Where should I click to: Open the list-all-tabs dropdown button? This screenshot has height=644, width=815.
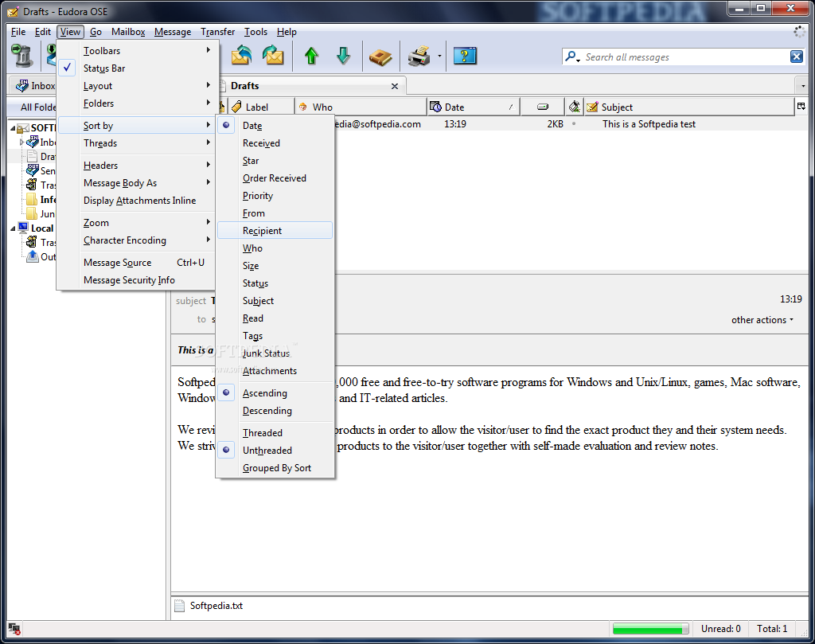[x=804, y=86]
